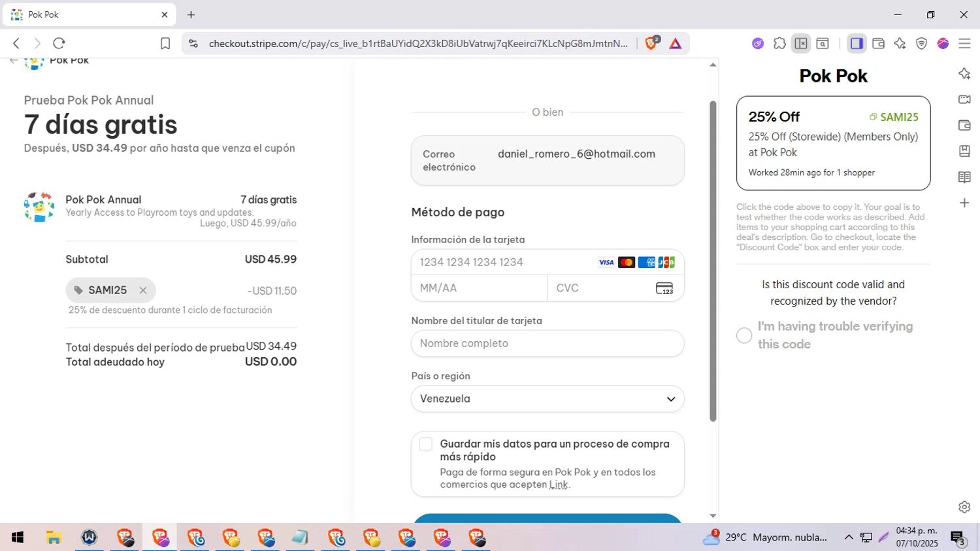Check the Guardar mis datos checkbox
This screenshot has width=980, height=551.
tap(426, 444)
